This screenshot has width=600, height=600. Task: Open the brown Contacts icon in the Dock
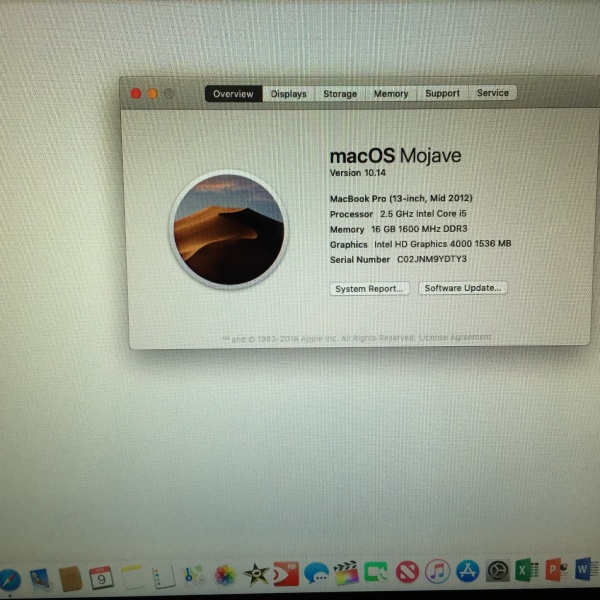71,579
